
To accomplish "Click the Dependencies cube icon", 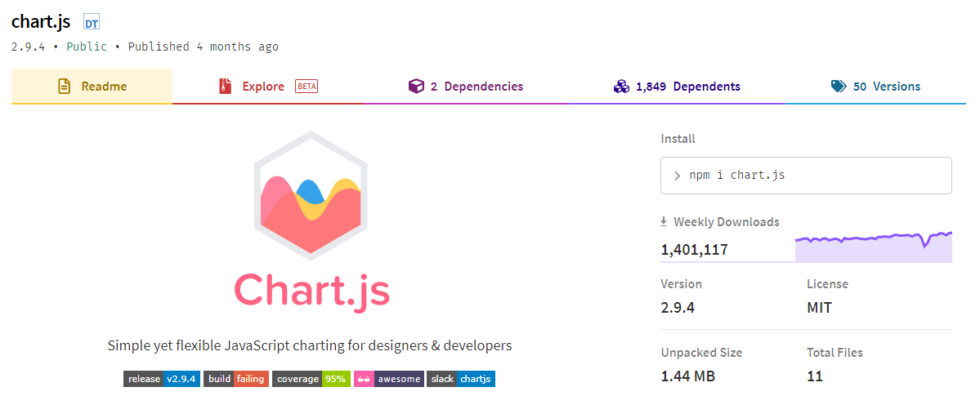I will 416,87.
